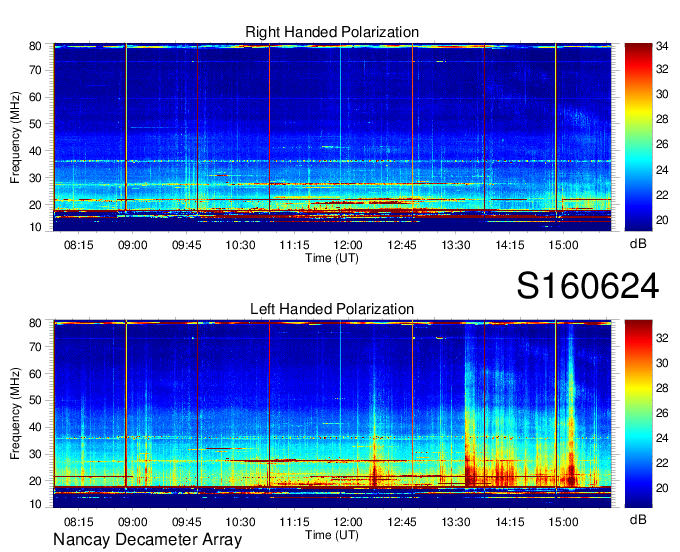Click the lower plot's "Time (UT)" label
The height and width of the screenshot is (552, 680).
coord(332,535)
